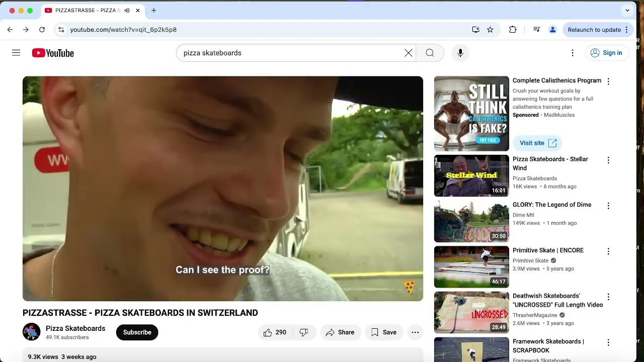
Task: Open the Chrome extensions puzzle icon
Action: (513, 30)
